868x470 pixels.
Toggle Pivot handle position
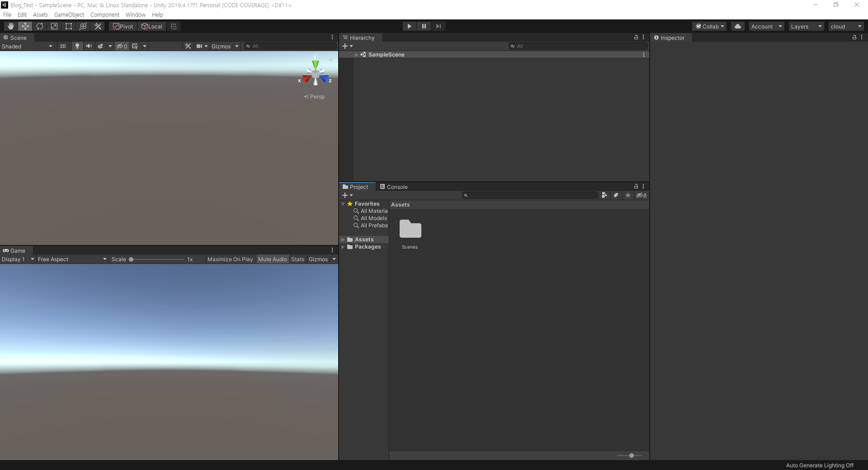(123, 26)
